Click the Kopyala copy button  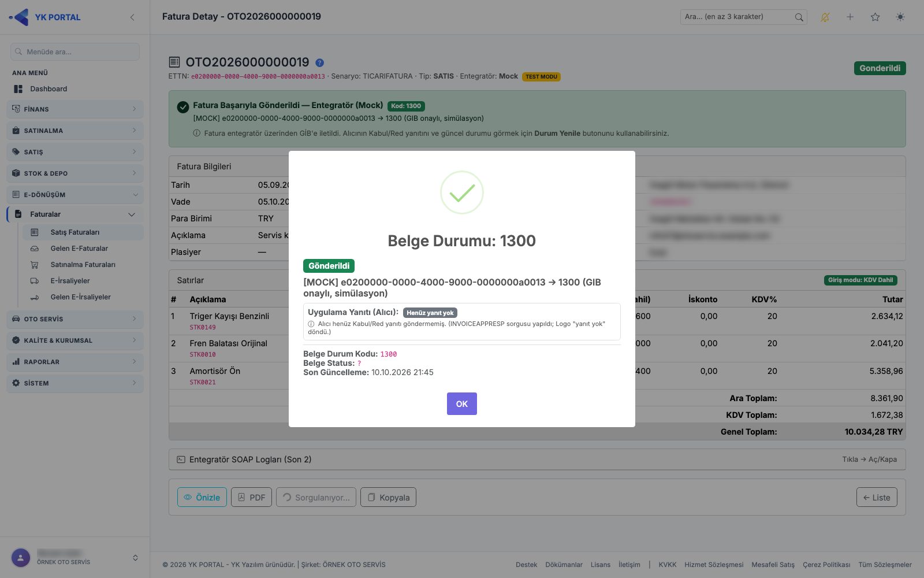pyautogui.click(x=388, y=498)
